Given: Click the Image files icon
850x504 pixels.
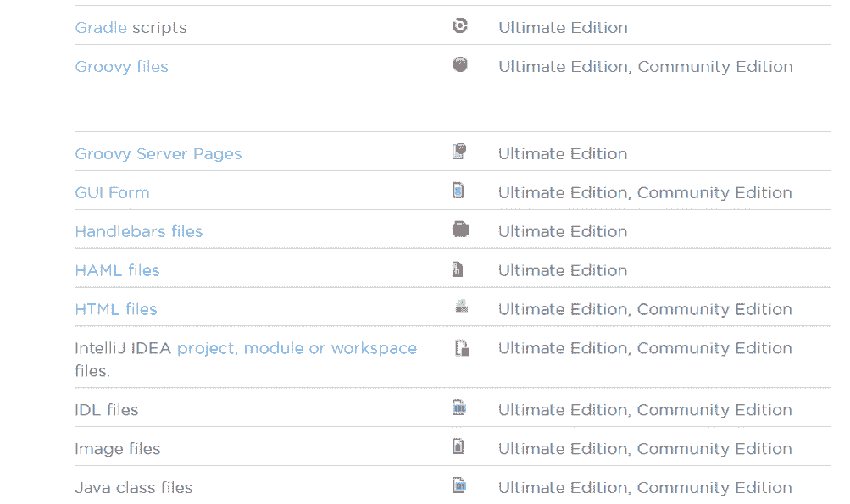Looking at the screenshot, I should 458,447.
